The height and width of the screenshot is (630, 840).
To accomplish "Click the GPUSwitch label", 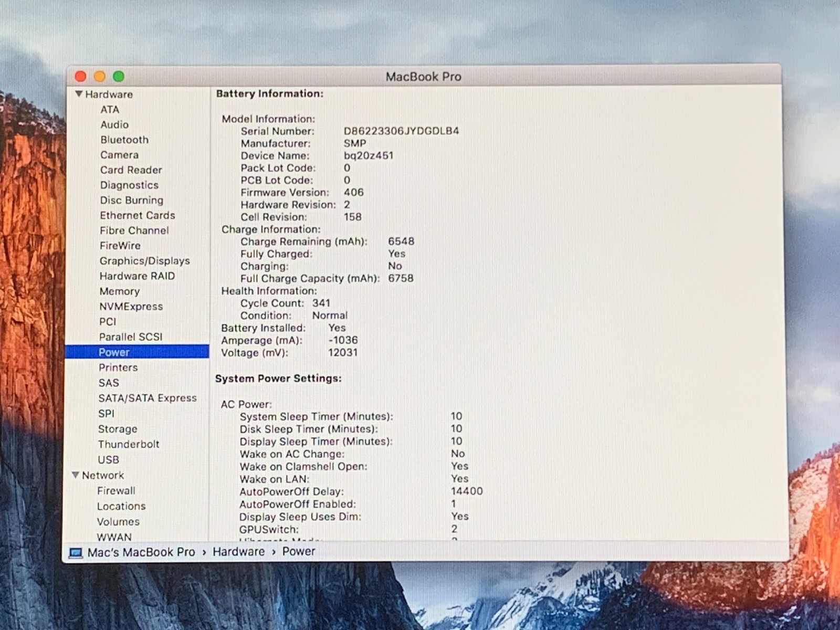I will (269, 529).
